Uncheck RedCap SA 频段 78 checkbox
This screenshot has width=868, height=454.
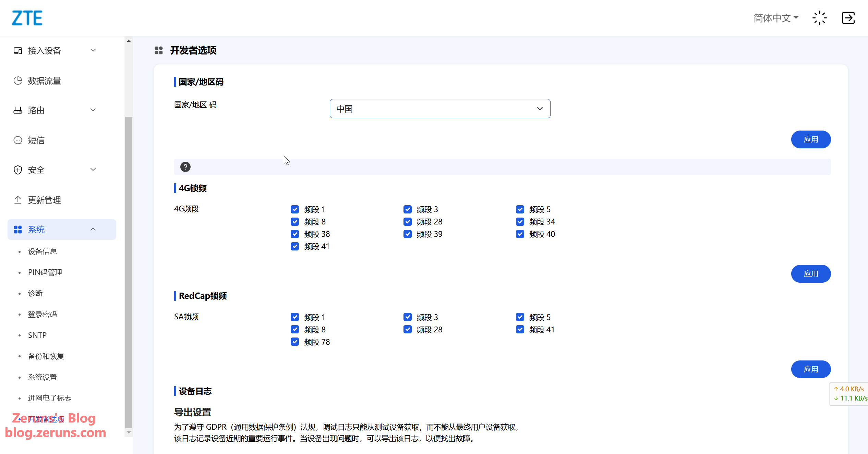[x=295, y=342]
